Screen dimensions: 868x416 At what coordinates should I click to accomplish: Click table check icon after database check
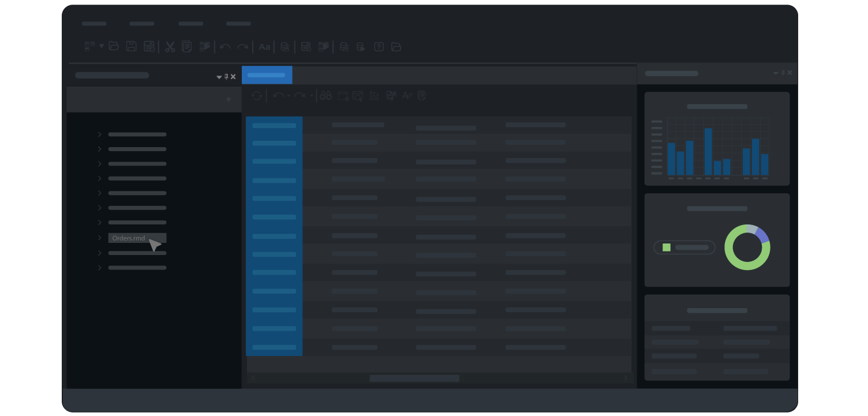306,47
